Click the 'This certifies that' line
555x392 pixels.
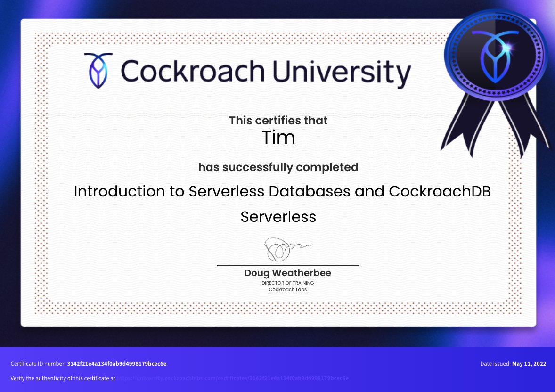click(x=278, y=121)
